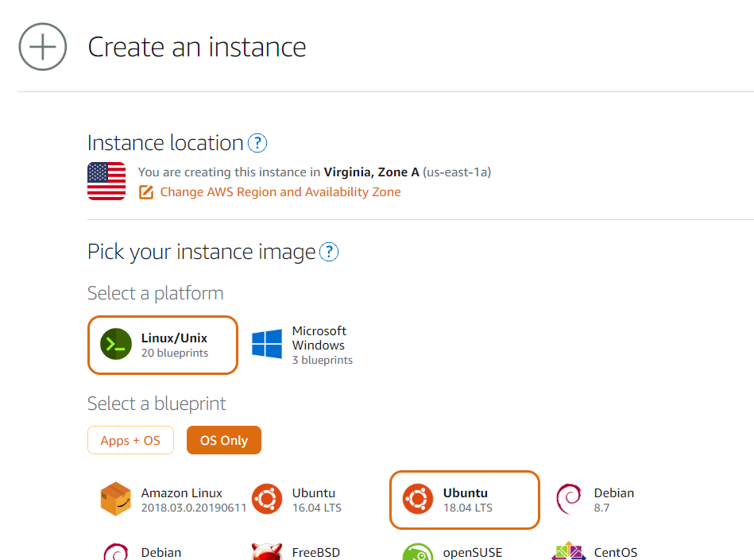Click the '20 blueprints' count text
Viewport: 754px width, 560px height.
[175, 353]
